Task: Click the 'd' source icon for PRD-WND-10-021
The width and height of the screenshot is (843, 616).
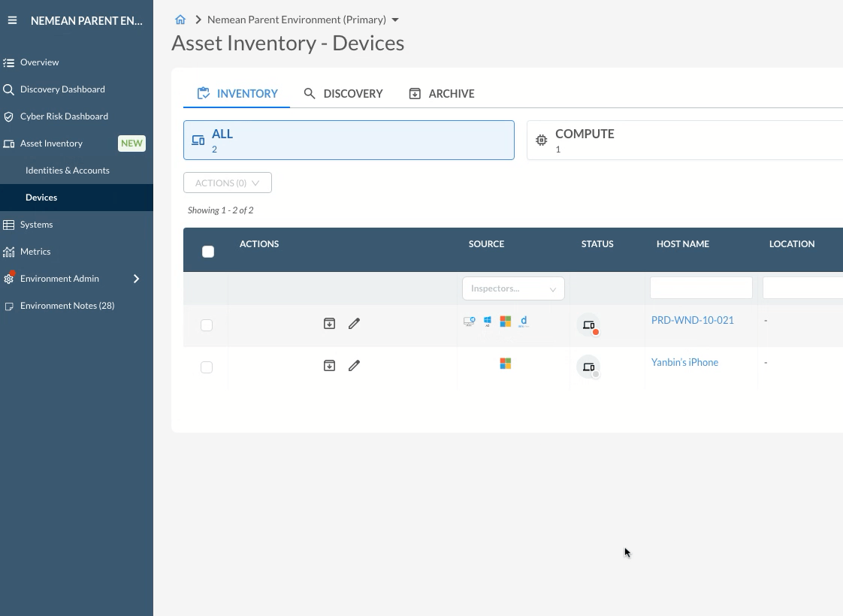Action: click(x=524, y=322)
